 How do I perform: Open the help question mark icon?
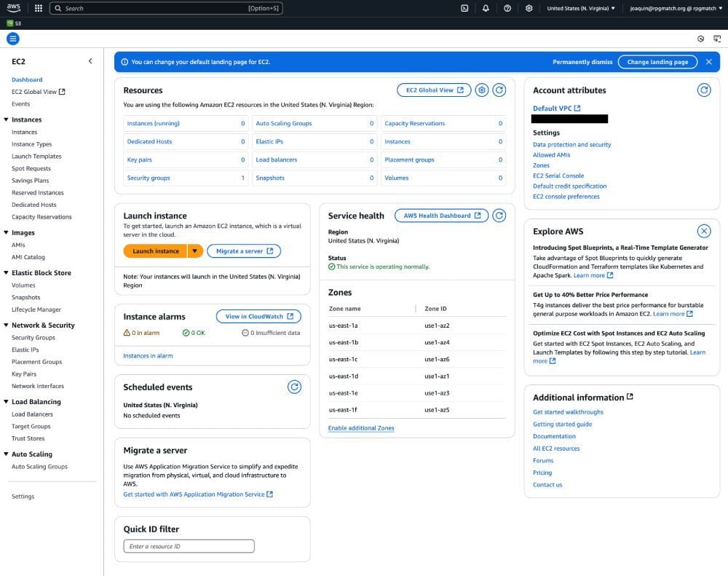507,8
